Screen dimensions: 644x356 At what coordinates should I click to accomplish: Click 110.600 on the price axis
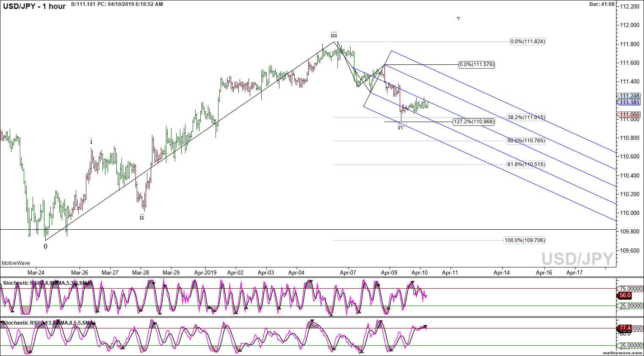click(630, 156)
